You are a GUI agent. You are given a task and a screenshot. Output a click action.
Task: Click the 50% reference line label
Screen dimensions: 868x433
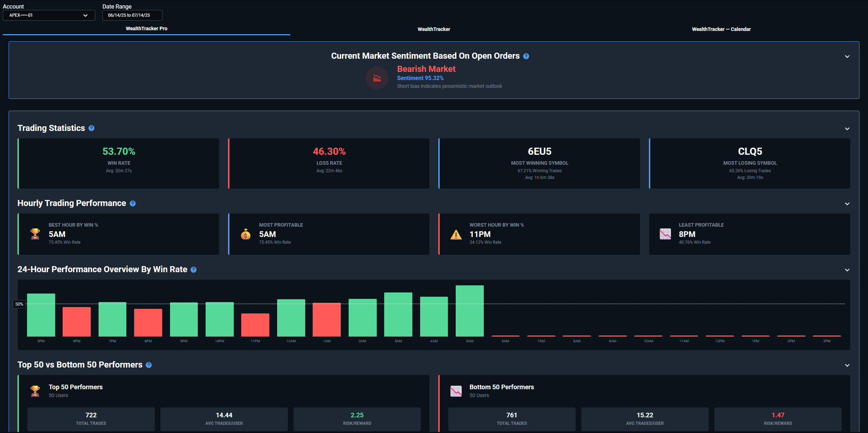point(19,304)
